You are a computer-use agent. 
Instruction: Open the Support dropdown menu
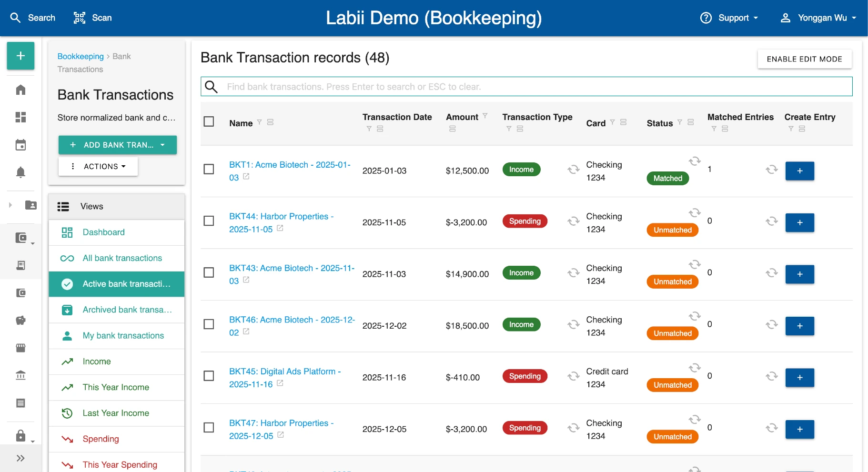click(x=729, y=18)
